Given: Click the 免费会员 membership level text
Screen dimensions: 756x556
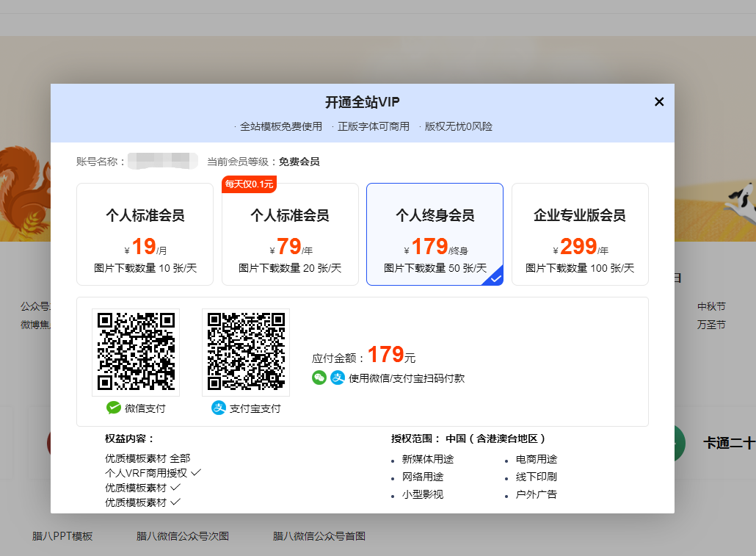Looking at the screenshot, I should point(299,162).
